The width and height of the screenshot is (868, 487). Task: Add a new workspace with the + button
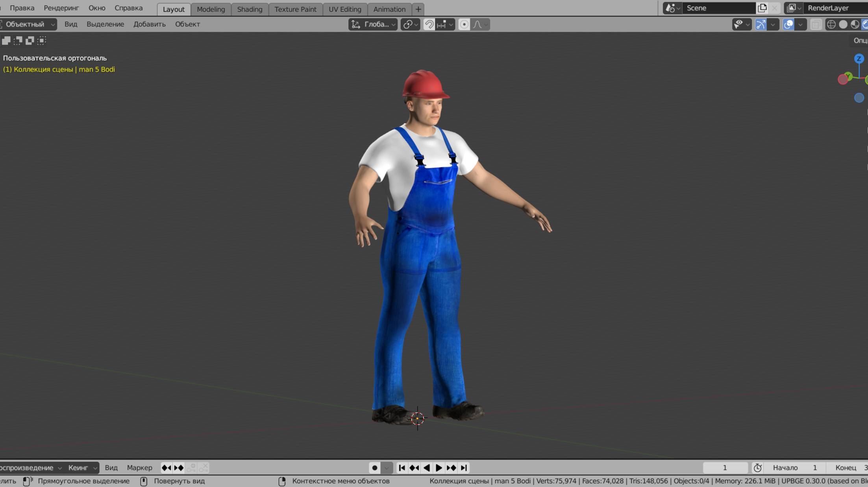tap(418, 9)
